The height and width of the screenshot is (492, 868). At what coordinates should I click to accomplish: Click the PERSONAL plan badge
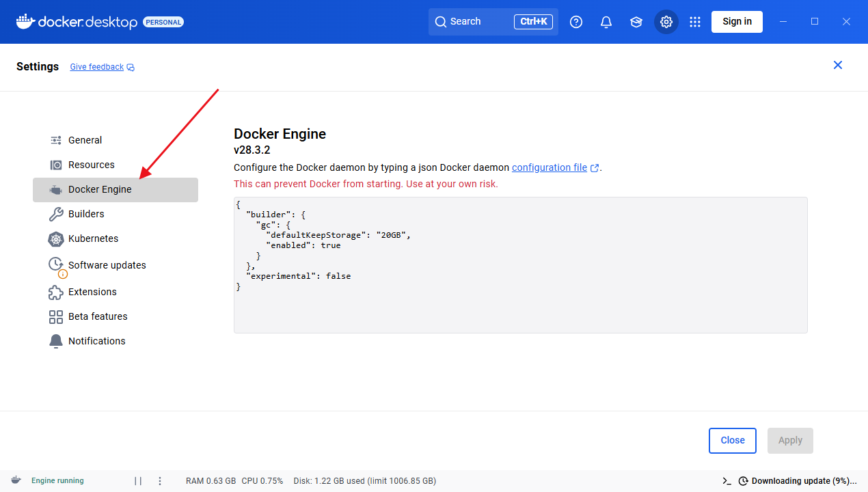163,22
